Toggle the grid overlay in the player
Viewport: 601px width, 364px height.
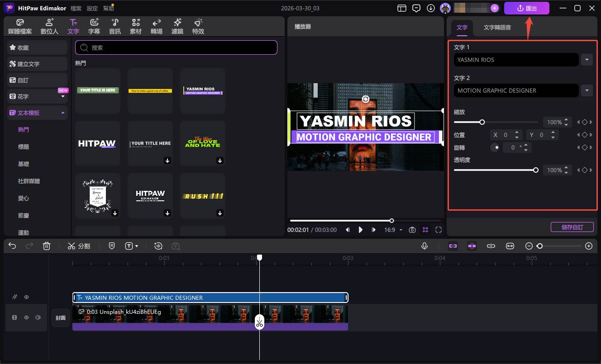pyautogui.click(x=425, y=230)
